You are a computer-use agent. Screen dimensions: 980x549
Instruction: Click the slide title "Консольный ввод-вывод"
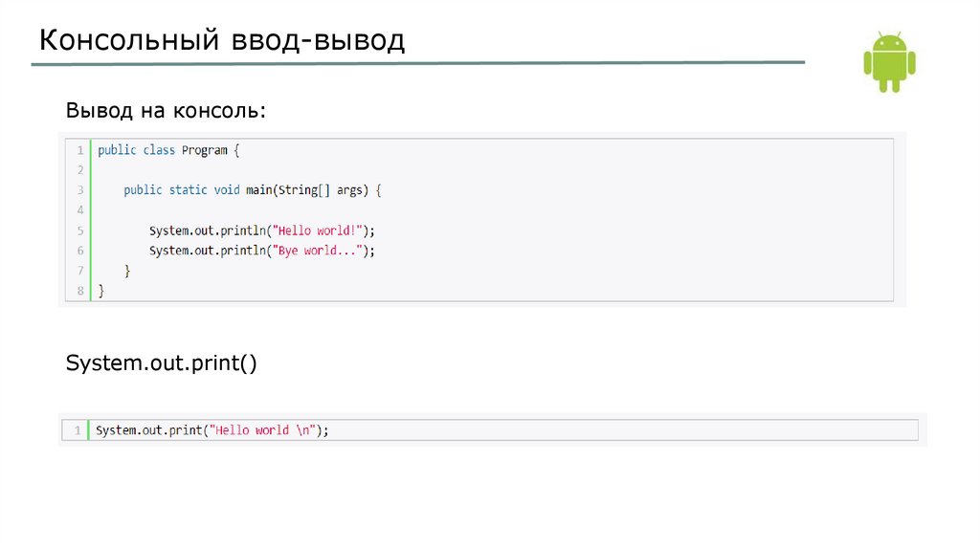click(222, 39)
